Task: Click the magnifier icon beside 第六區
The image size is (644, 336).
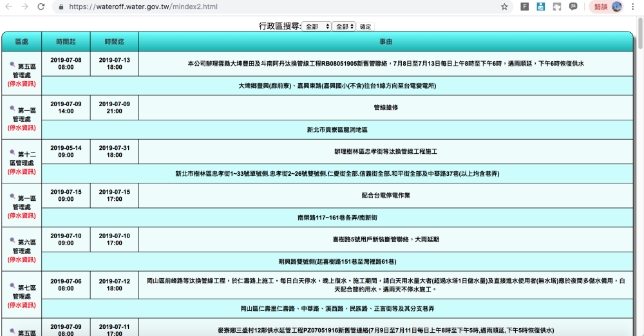Action: 12,241
